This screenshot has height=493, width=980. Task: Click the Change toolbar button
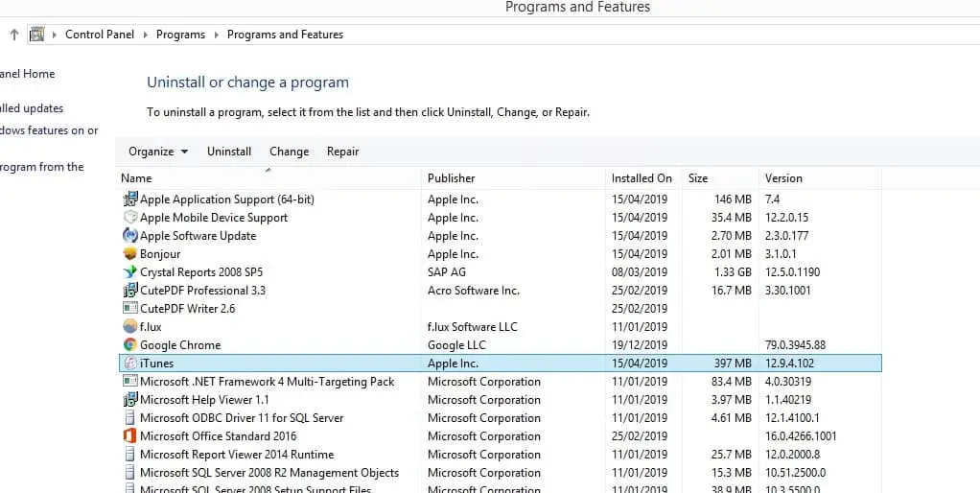(290, 152)
